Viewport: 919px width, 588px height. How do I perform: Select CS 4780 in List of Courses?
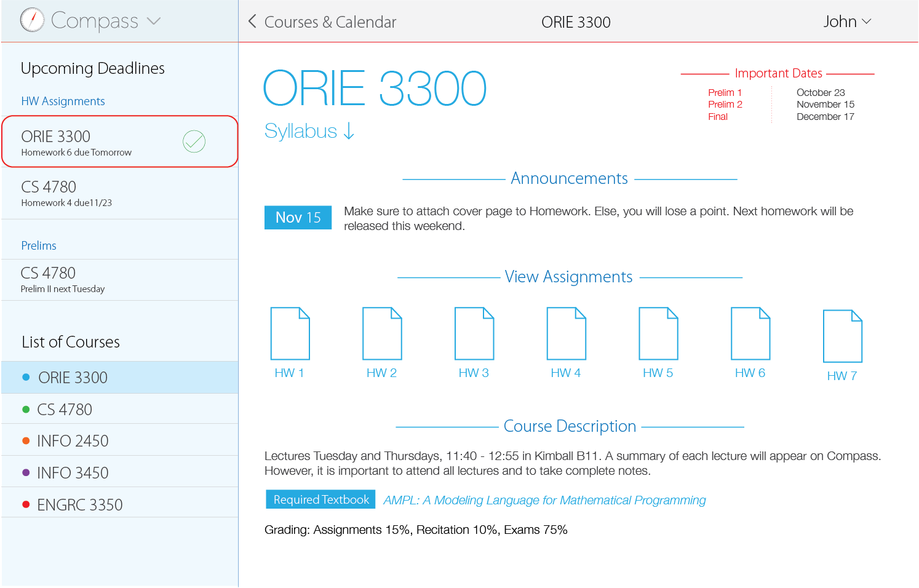click(x=120, y=409)
